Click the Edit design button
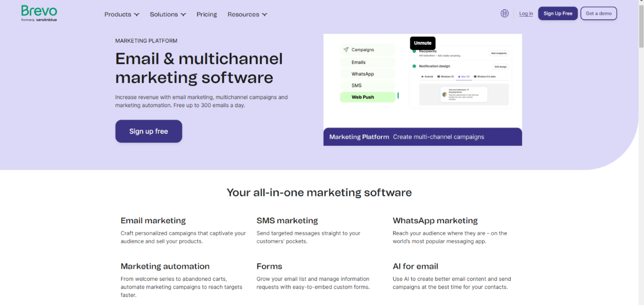 [x=501, y=66]
